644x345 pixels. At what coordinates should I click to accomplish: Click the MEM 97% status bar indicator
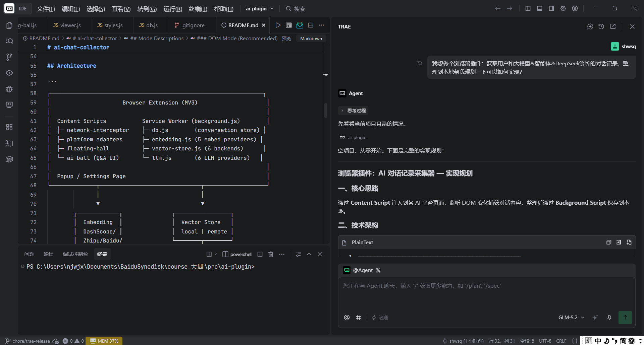(104, 341)
